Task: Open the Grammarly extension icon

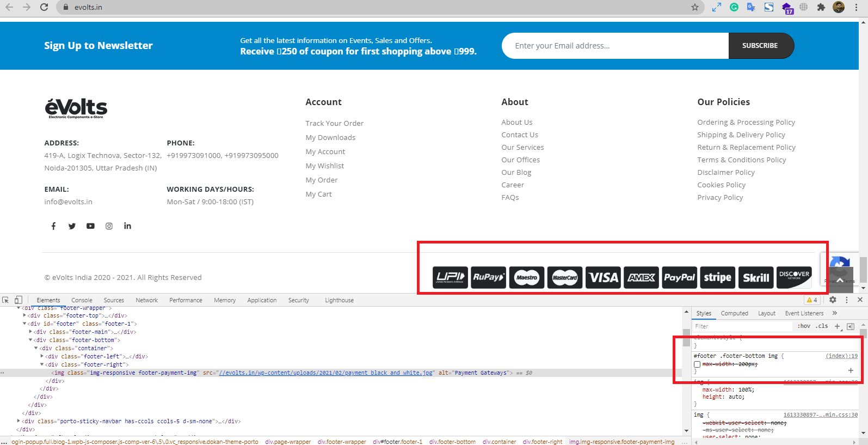Action: point(734,7)
